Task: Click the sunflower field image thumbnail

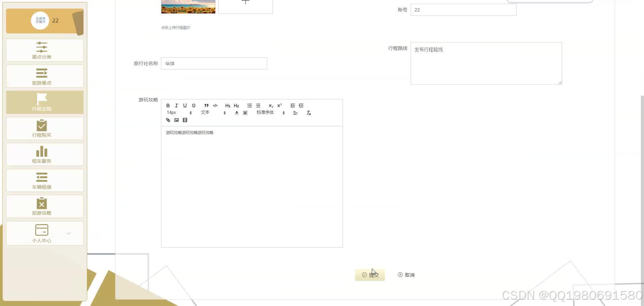Action: [x=188, y=6]
